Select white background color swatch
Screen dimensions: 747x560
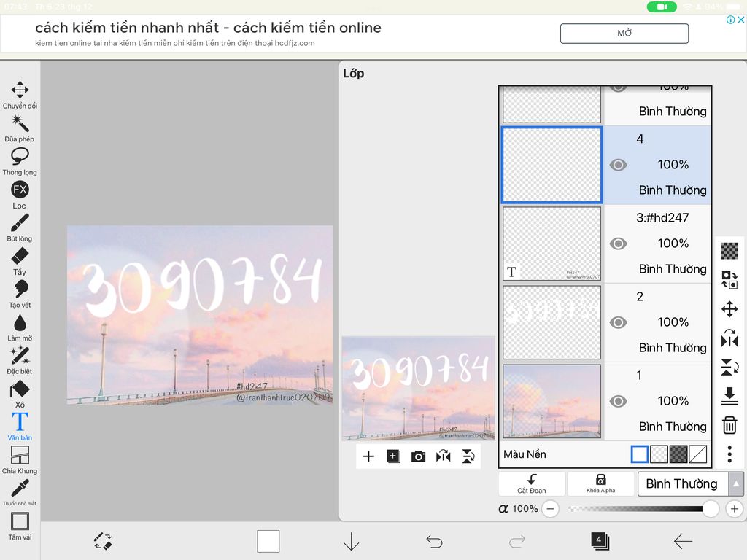pyautogui.click(x=639, y=454)
